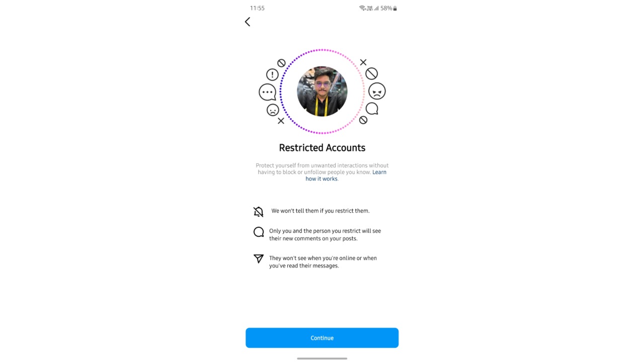Tap the sad face icon in illustration
This screenshot has width=644, height=362.
click(273, 110)
